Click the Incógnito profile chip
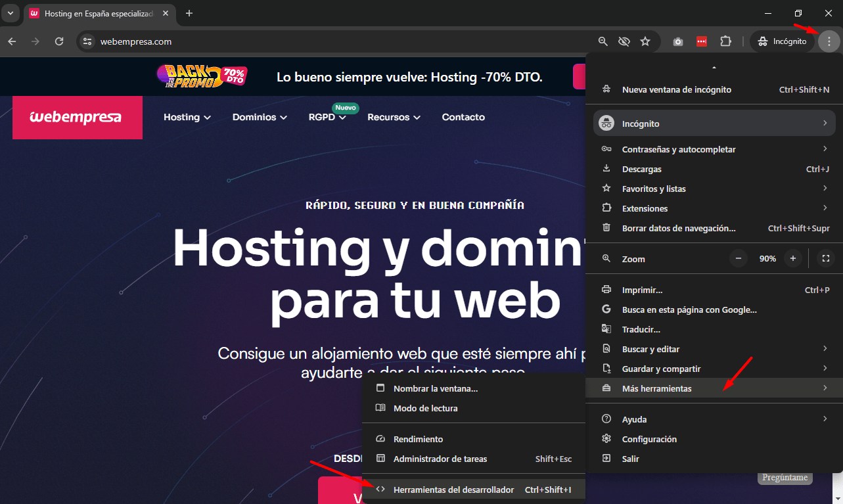Image resolution: width=843 pixels, height=504 pixels. (782, 41)
